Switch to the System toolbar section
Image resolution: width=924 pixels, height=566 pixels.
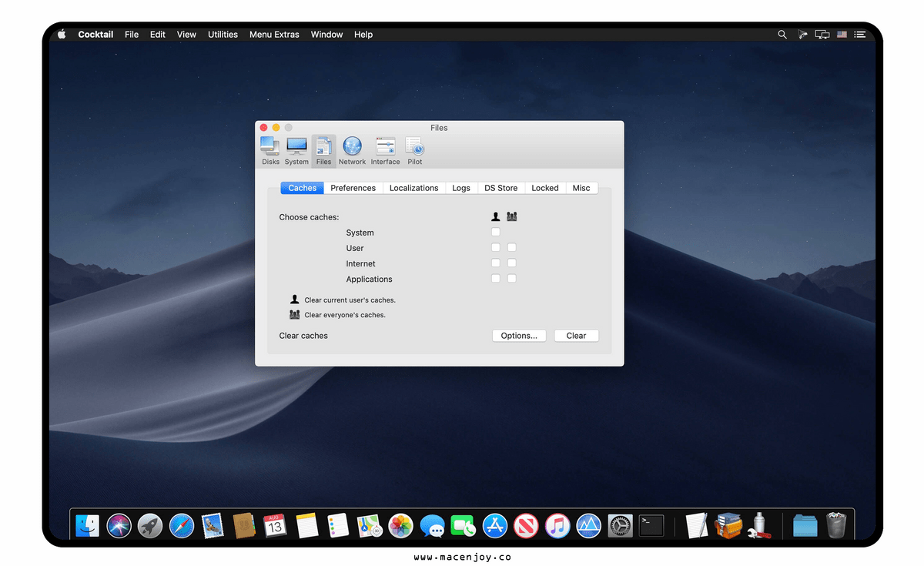(296, 150)
